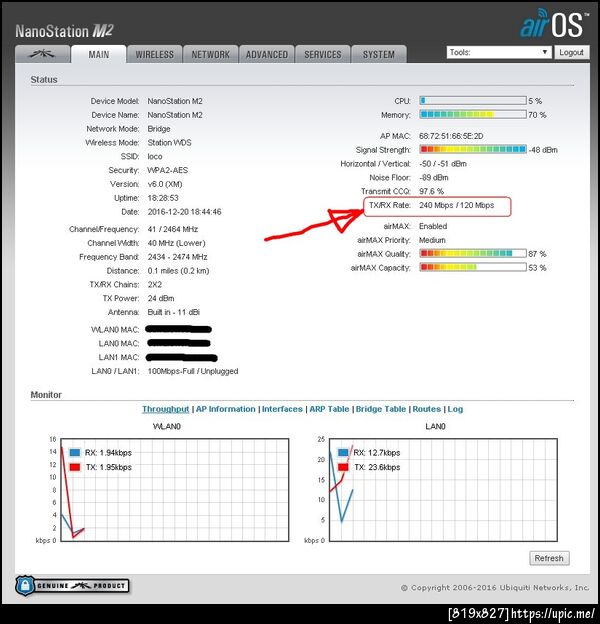Click the Refresh button
Viewport: 600px width, 624px height.
pyautogui.click(x=549, y=558)
